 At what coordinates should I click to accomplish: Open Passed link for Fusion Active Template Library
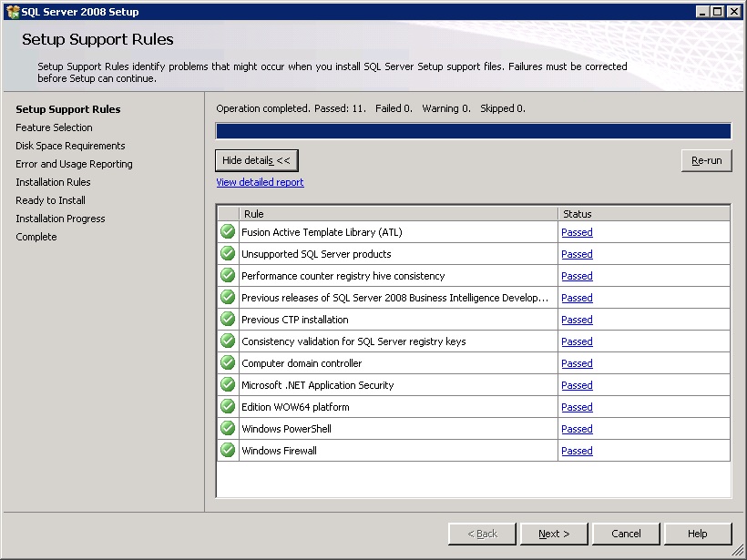point(577,232)
